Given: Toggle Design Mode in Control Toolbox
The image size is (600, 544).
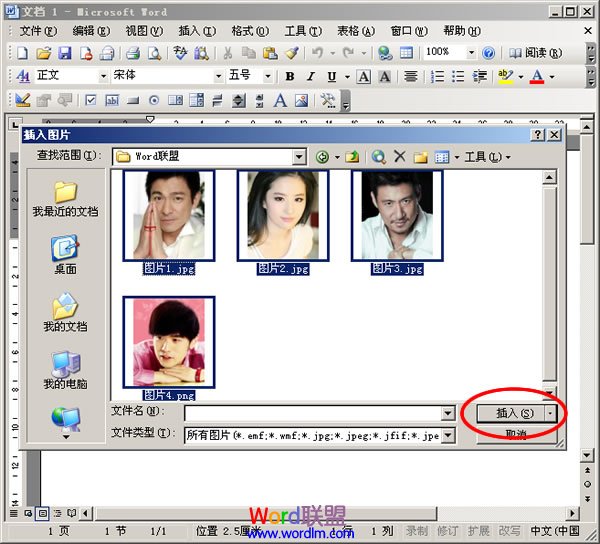Looking at the screenshot, I should (x=22, y=101).
